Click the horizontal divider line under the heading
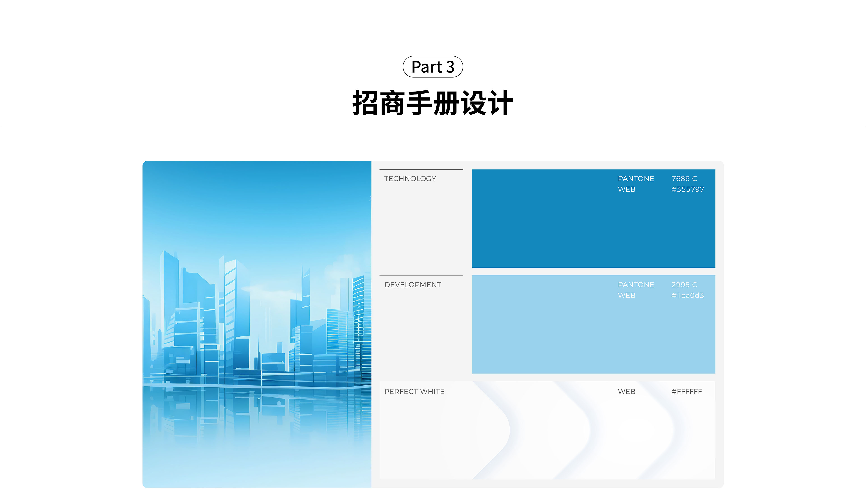The width and height of the screenshot is (866, 504). [433, 128]
